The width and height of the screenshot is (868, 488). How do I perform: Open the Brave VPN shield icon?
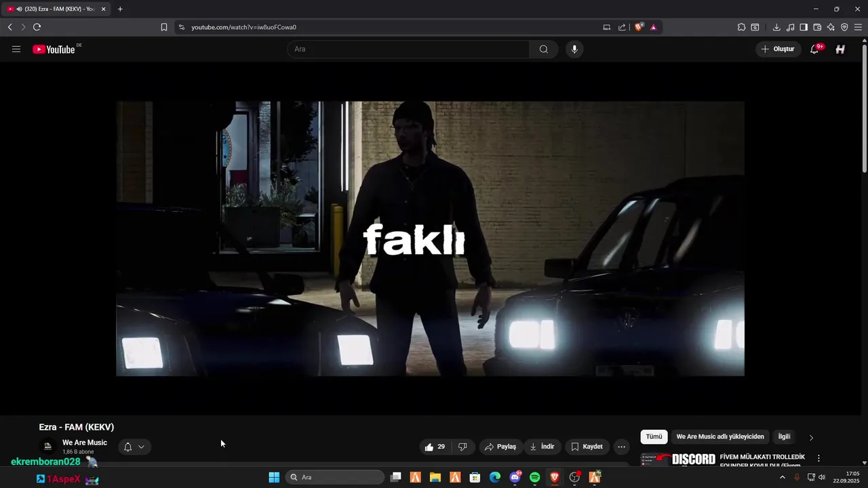pos(844,27)
